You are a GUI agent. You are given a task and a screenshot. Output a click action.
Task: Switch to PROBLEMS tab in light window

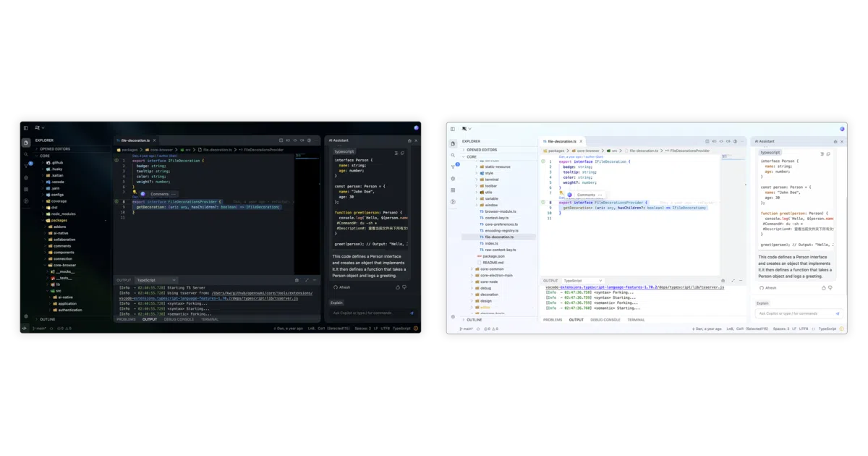(553, 319)
